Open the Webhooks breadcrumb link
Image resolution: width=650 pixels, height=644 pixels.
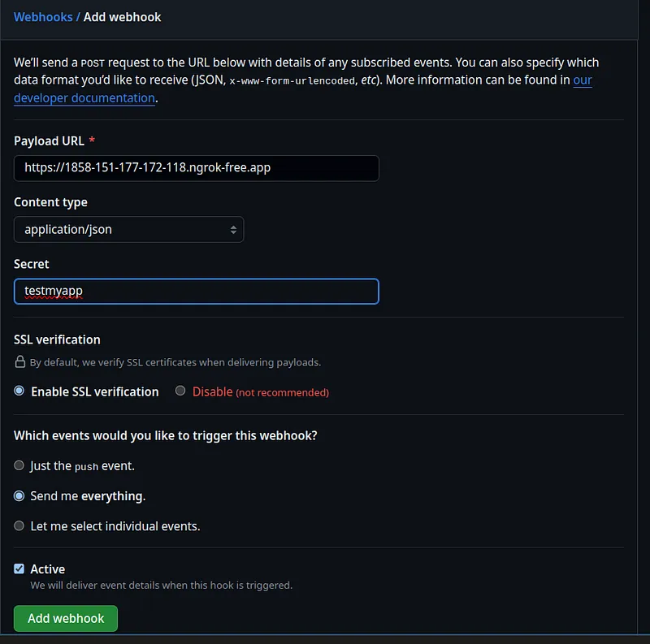43,16
